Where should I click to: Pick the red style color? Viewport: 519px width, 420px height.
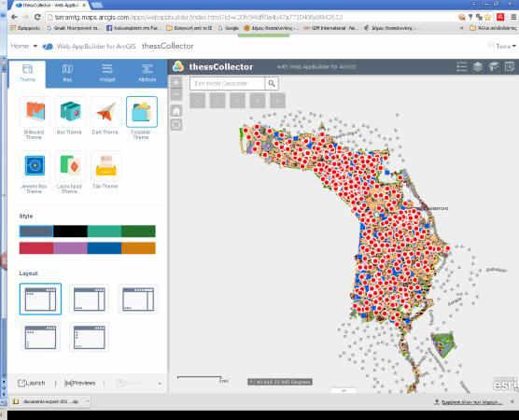coord(36,248)
